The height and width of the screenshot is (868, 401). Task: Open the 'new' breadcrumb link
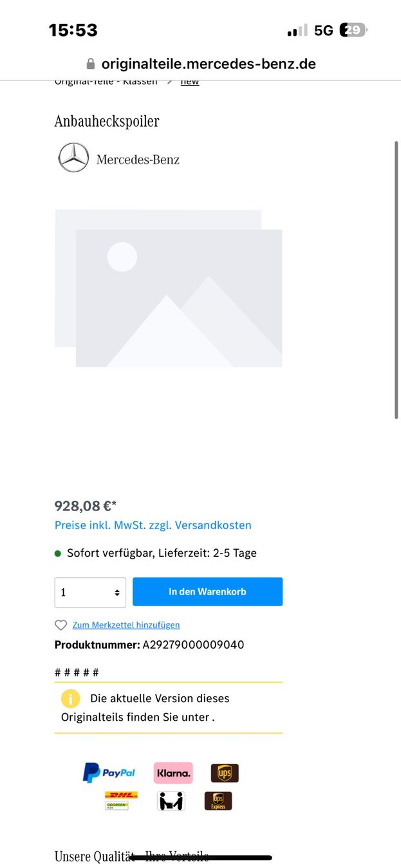click(190, 82)
